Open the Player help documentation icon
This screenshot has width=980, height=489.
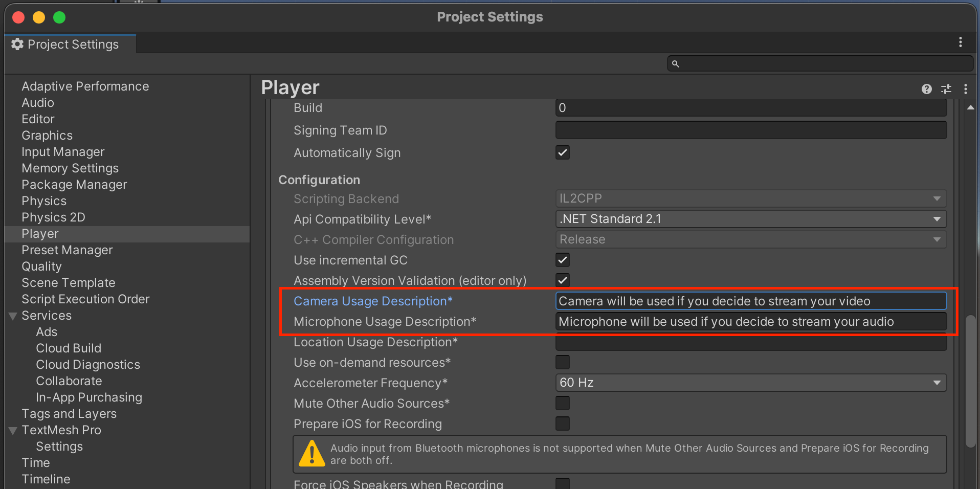coord(926,89)
